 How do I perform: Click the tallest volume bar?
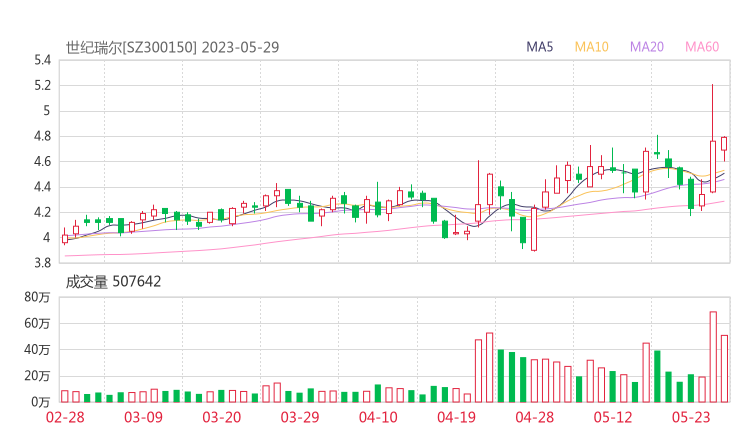point(713,357)
